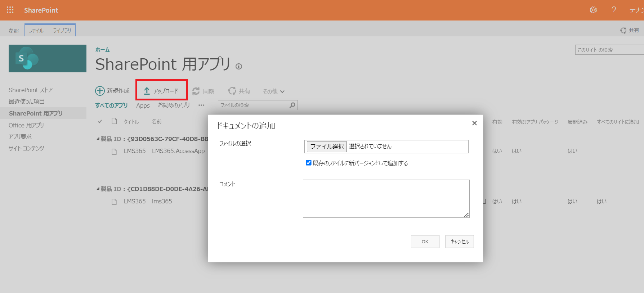
Task: Open the lms365 file name
Action: click(162, 201)
